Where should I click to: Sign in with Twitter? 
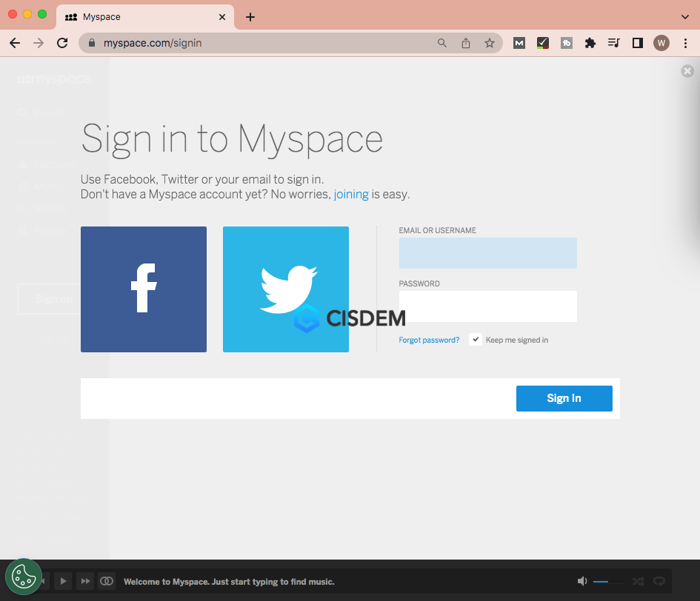coord(285,289)
